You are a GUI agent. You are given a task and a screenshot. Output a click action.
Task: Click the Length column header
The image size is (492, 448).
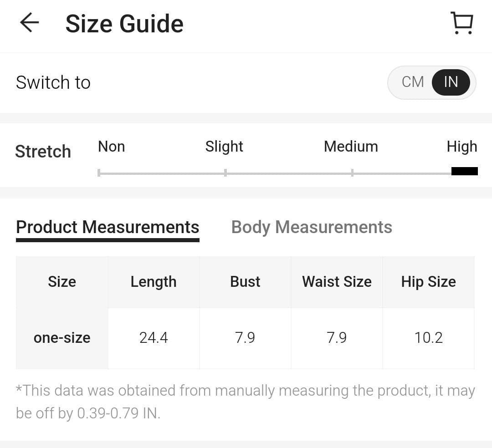pyautogui.click(x=154, y=282)
